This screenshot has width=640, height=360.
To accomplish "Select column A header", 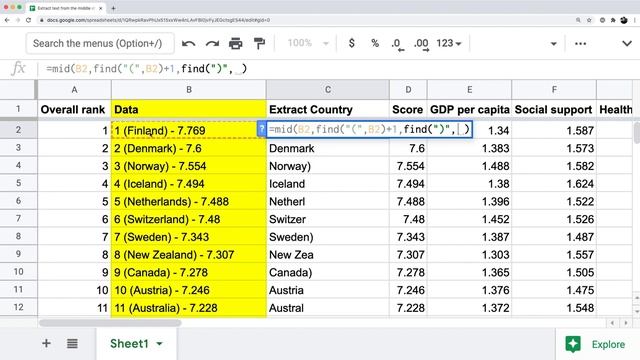I will coord(74,90).
